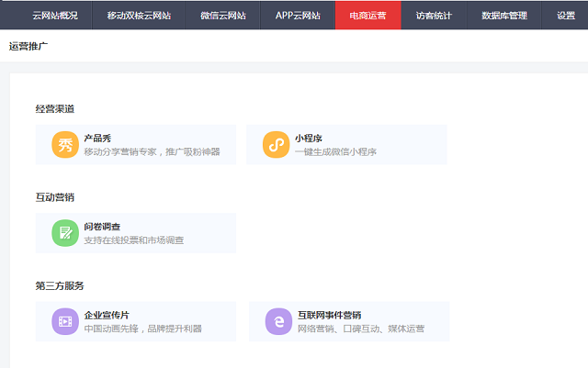The width and height of the screenshot is (588, 368).
Task: Open the 小程序 card title
Action: click(309, 139)
